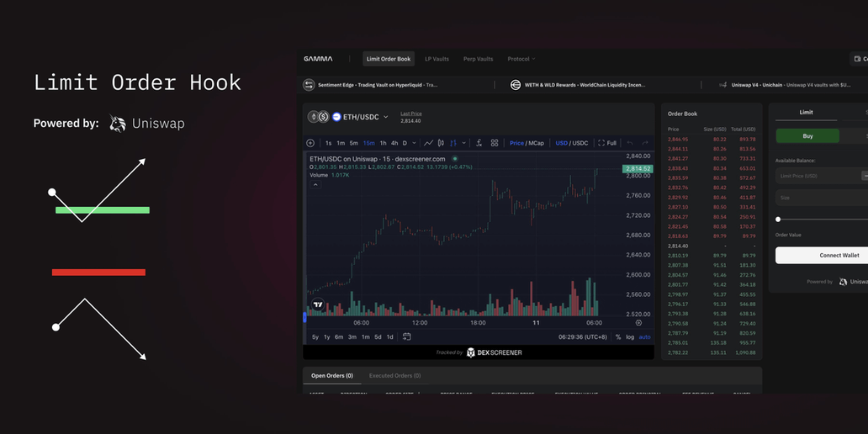Select the candlestick chart style icon
The height and width of the screenshot is (434, 868).
tap(441, 143)
